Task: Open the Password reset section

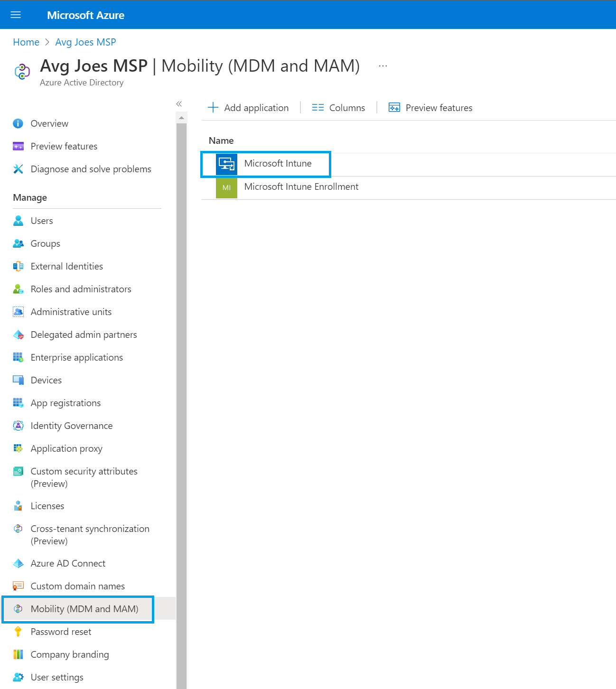Action: click(61, 632)
